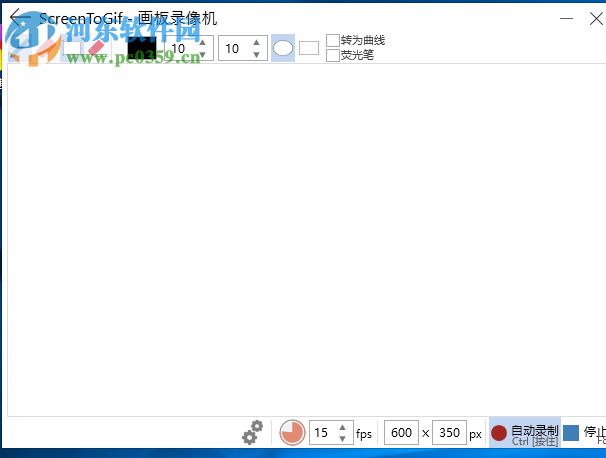Increase the first pen size value
This screenshot has width=606, height=458.
203,42
